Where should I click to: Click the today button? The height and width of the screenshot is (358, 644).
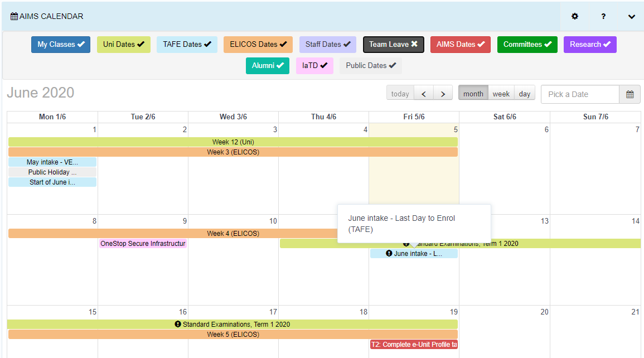click(x=400, y=94)
